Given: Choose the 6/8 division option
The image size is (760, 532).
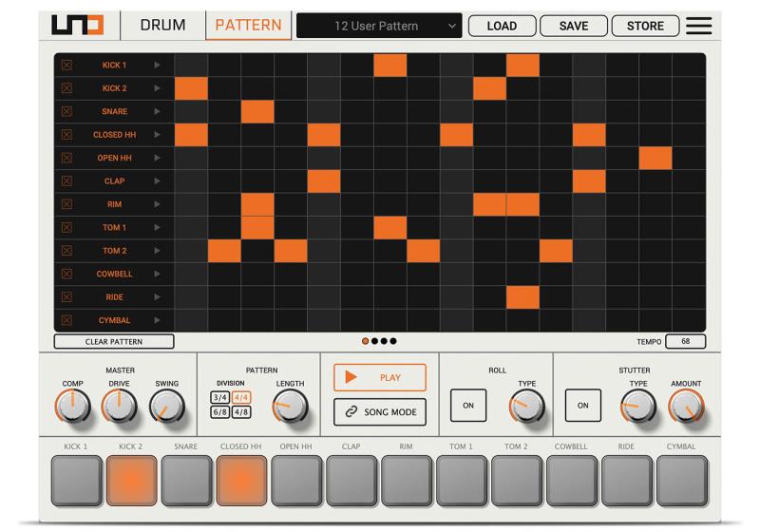Looking at the screenshot, I should click(219, 411).
